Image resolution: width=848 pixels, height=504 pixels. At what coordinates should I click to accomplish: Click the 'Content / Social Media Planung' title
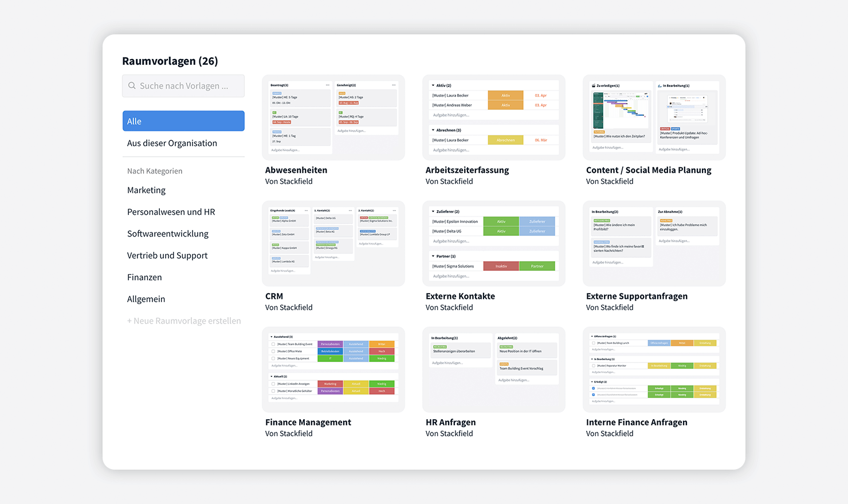pos(649,170)
